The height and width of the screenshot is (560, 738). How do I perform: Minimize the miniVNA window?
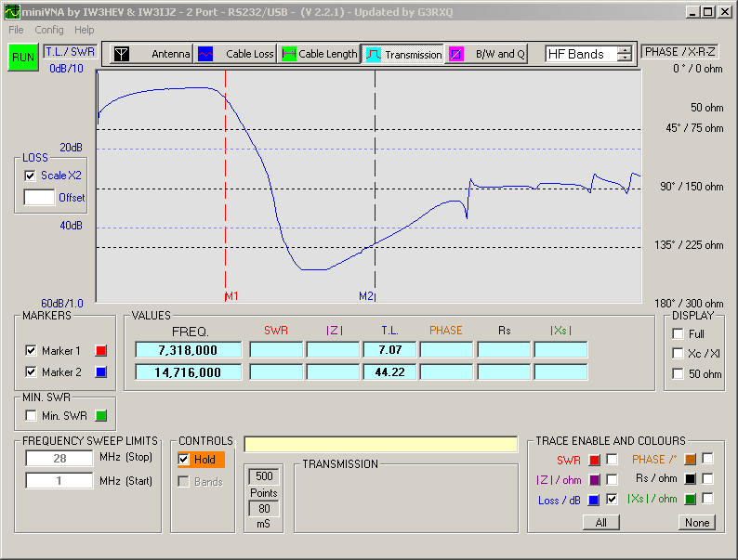692,12
